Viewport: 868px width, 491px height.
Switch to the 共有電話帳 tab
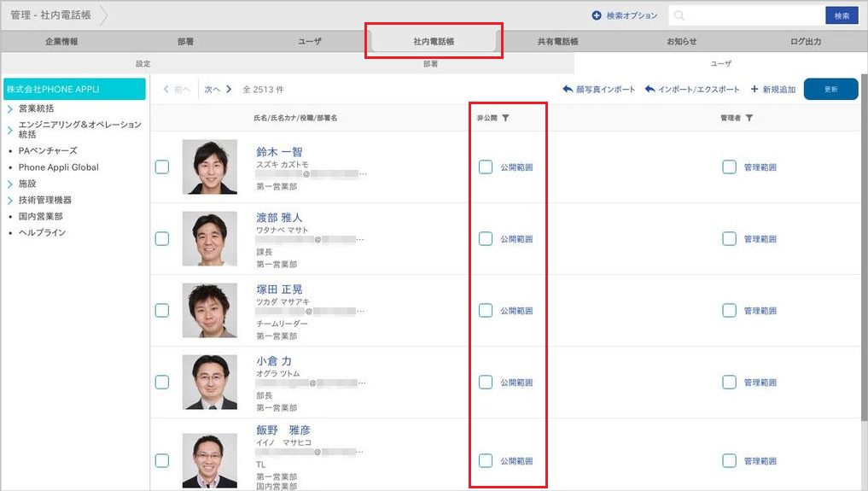click(558, 41)
